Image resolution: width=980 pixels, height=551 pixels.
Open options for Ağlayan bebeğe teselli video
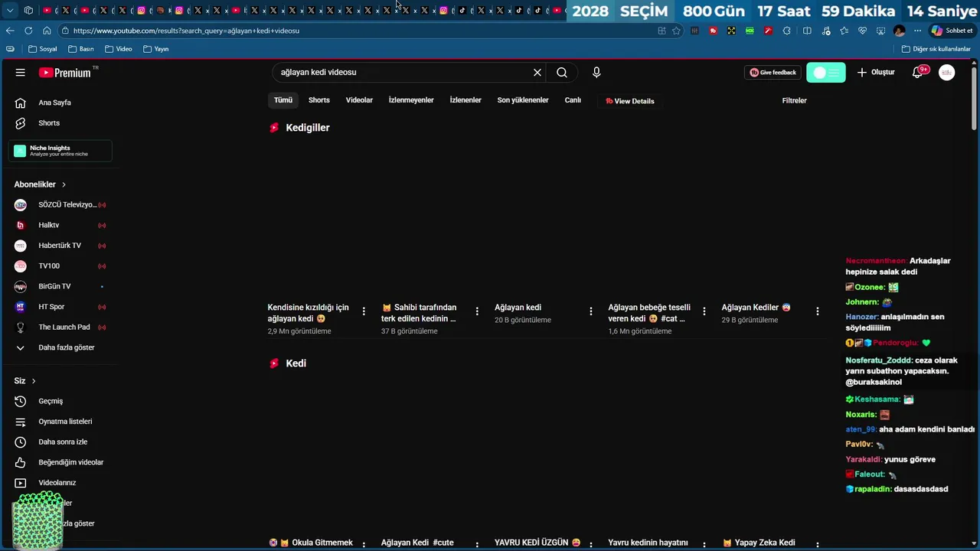(704, 311)
